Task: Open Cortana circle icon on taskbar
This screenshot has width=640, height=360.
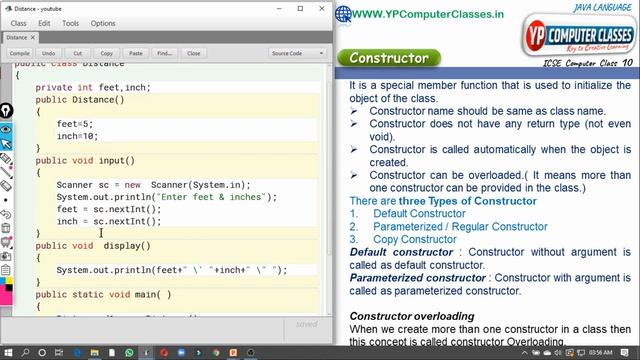Action: [x=42, y=353]
